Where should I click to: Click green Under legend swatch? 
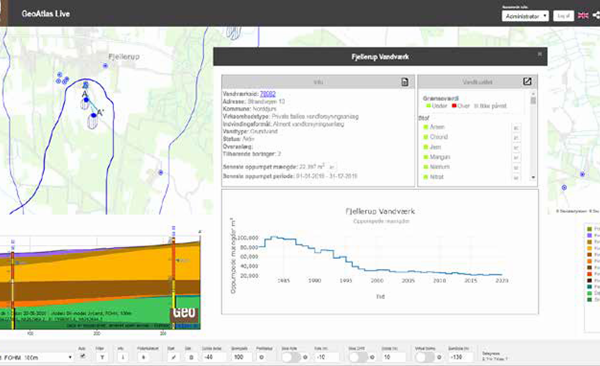tap(429, 106)
